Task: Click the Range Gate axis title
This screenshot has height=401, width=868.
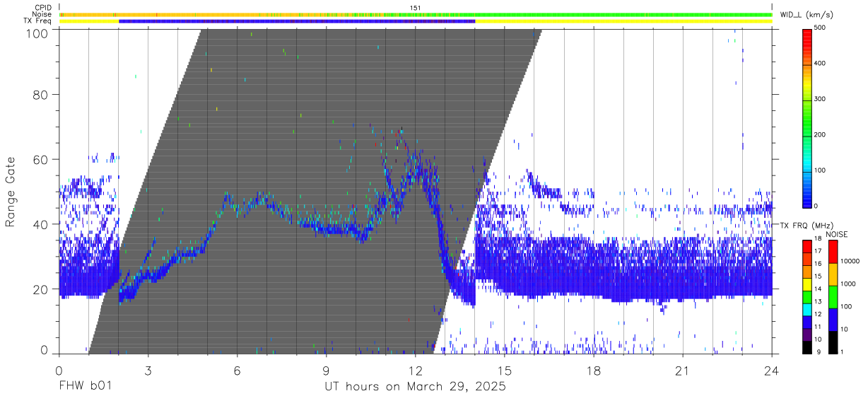Action: (x=11, y=192)
